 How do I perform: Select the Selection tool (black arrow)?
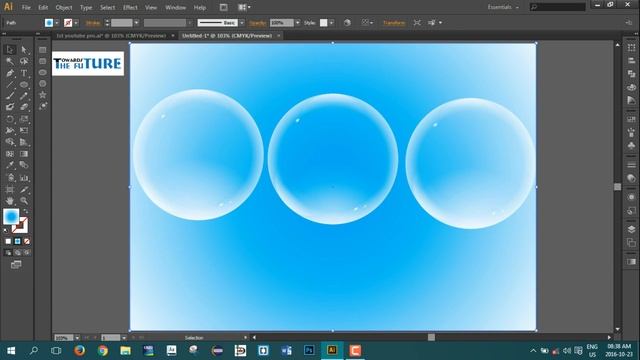pyautogui.click(x=10, y=50)
